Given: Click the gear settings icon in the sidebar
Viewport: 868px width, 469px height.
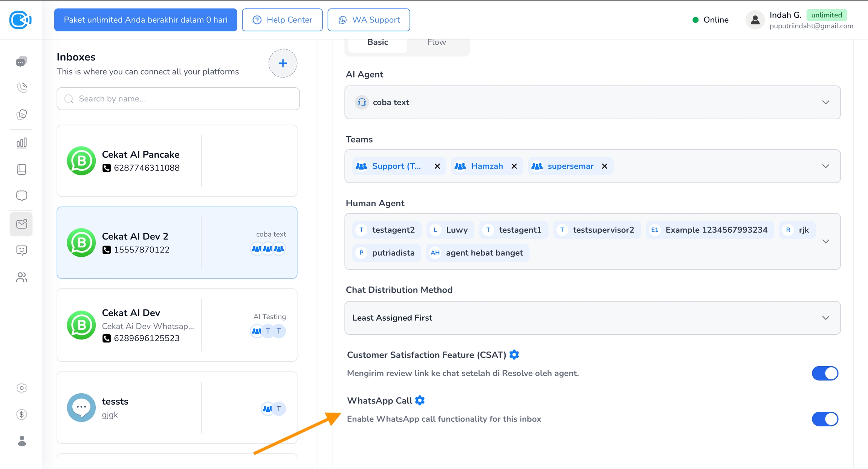Looking at the screenshot, I should [21, 388].
